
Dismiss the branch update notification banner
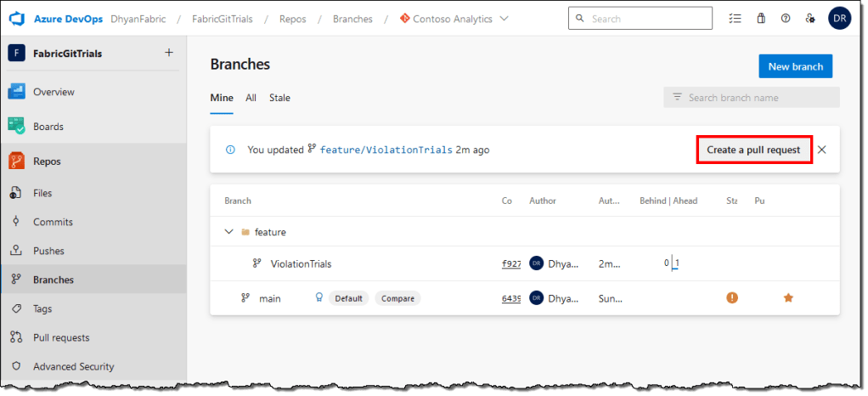(821, 150)
